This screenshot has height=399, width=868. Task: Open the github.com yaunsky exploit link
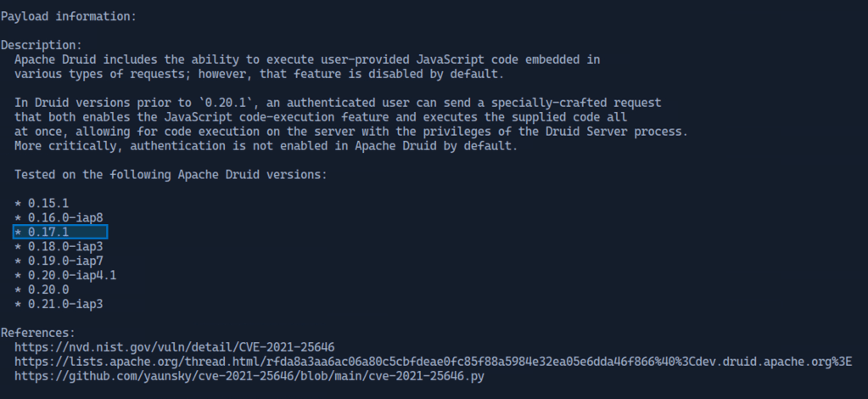pyautogui.click(x=249, y=375)
